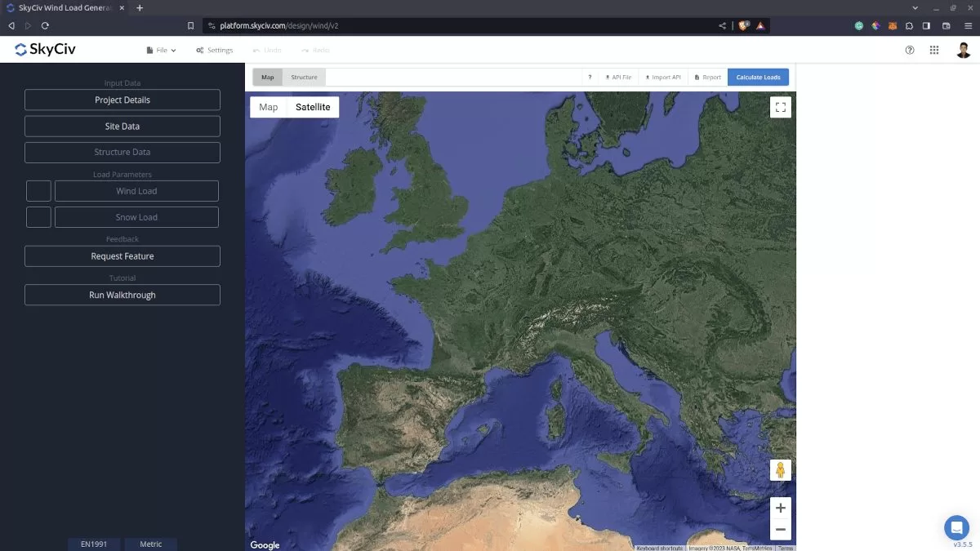Click the Calculate Loads button

(x=758, y=78)
